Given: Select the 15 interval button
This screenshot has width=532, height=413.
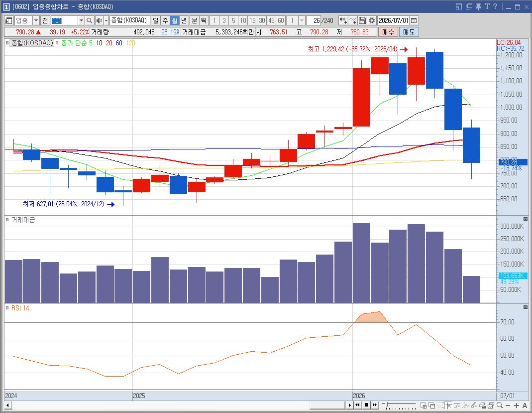Looking at the screenshot, I should click(252, 21).
